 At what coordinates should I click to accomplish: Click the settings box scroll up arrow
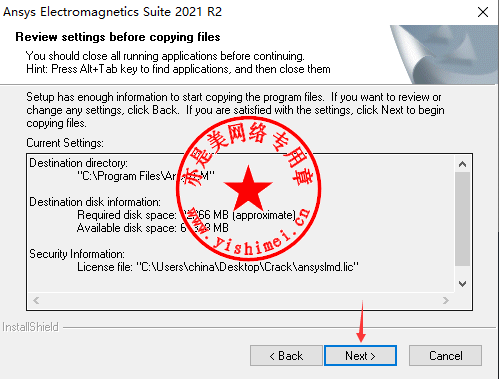tap(462, 164)
